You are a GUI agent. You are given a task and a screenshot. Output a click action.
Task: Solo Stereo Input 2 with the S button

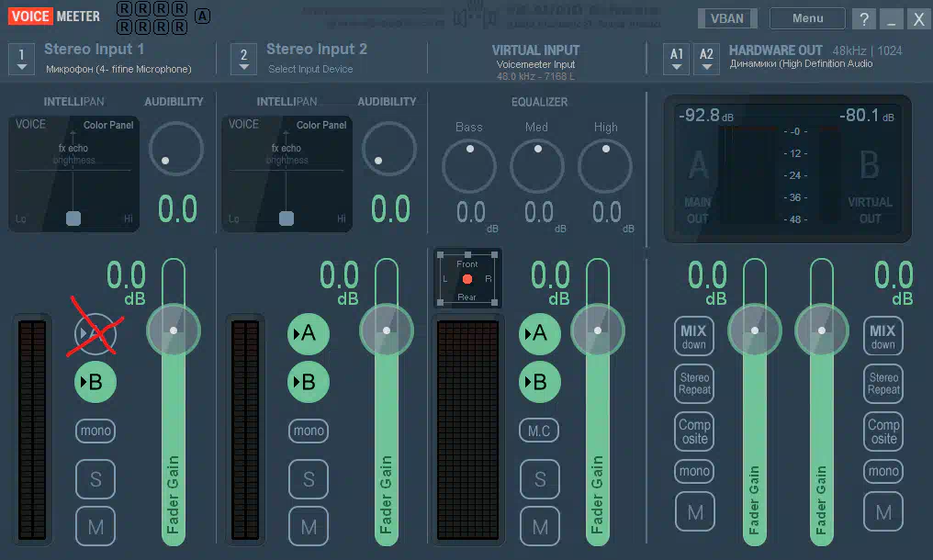click(309, 479)
